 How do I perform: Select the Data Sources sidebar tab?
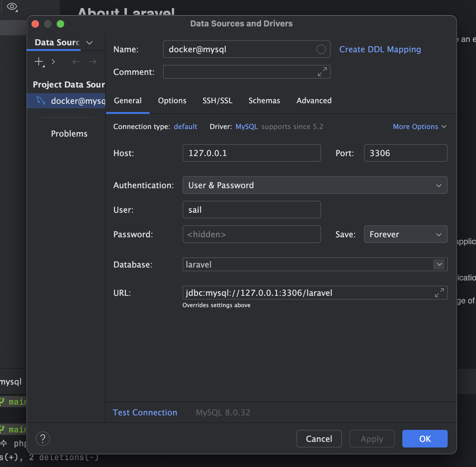tap(57, 42)
